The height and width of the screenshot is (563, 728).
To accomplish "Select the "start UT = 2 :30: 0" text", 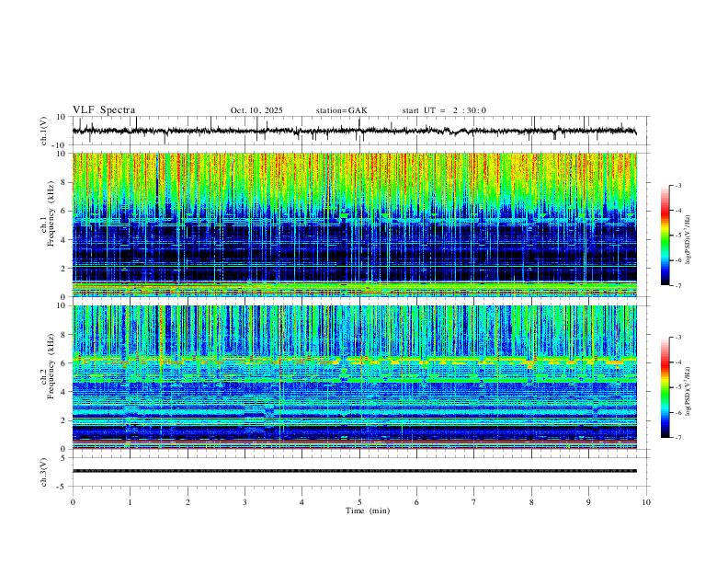I will click(x=444, y=110).
